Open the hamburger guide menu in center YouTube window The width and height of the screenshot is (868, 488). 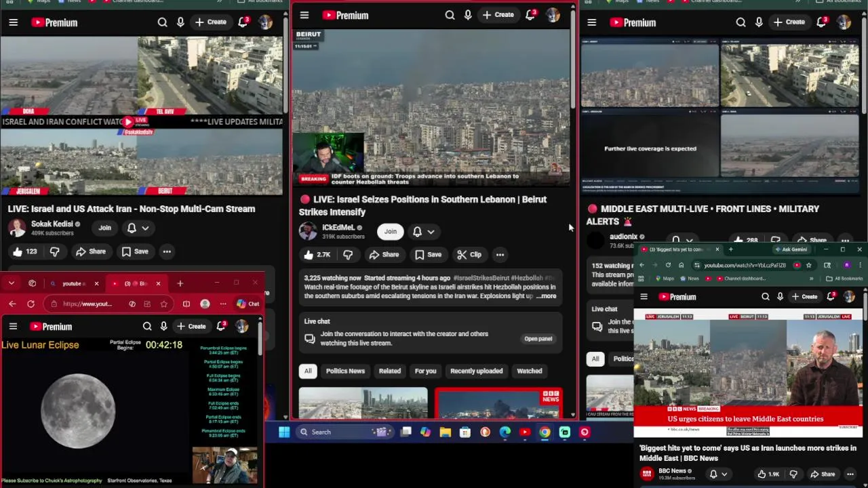click(304, 15)
